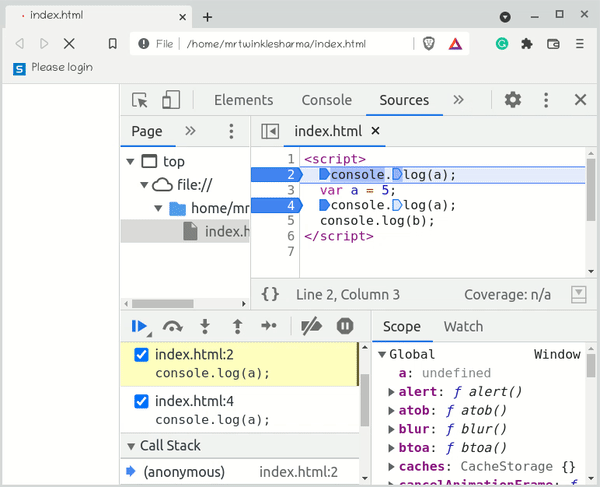Click the Step icon
This screenshot has width=600, height=487.
[x=269, y=326]
